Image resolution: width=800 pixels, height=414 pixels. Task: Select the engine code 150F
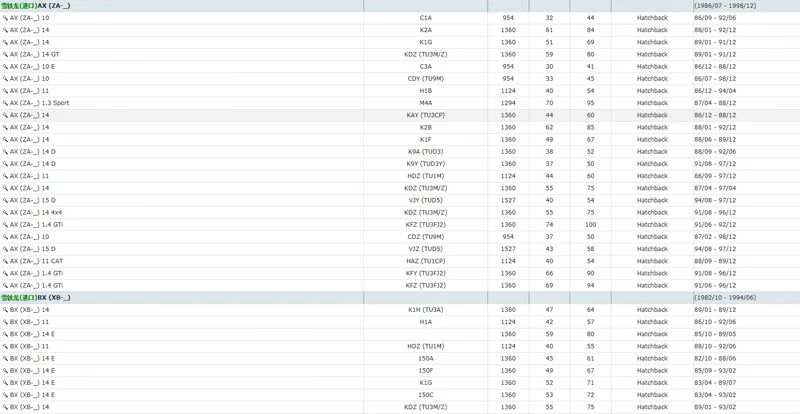click(x=426, y=371)
